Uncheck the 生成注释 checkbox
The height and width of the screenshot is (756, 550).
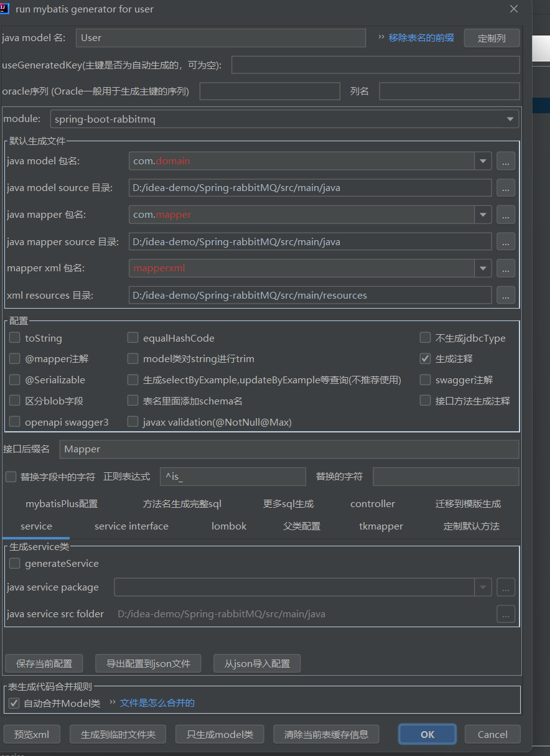(425, 358)
